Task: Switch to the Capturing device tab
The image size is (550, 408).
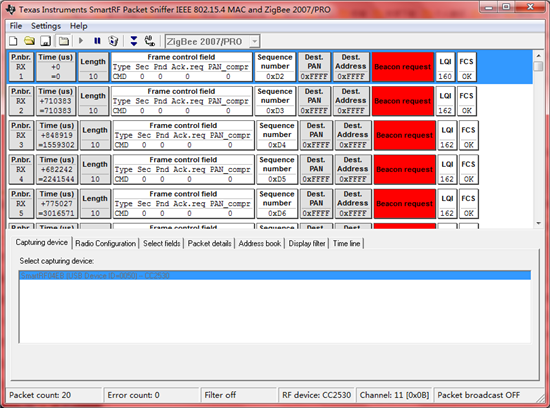Action: 41,242
